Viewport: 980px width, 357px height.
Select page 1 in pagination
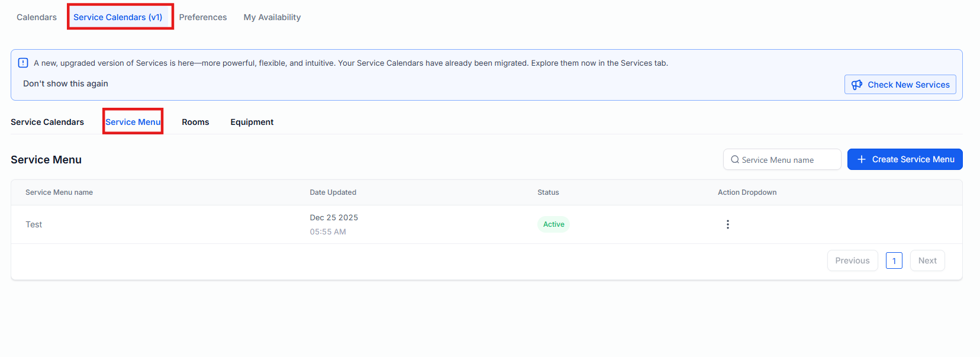click(894, 260)
